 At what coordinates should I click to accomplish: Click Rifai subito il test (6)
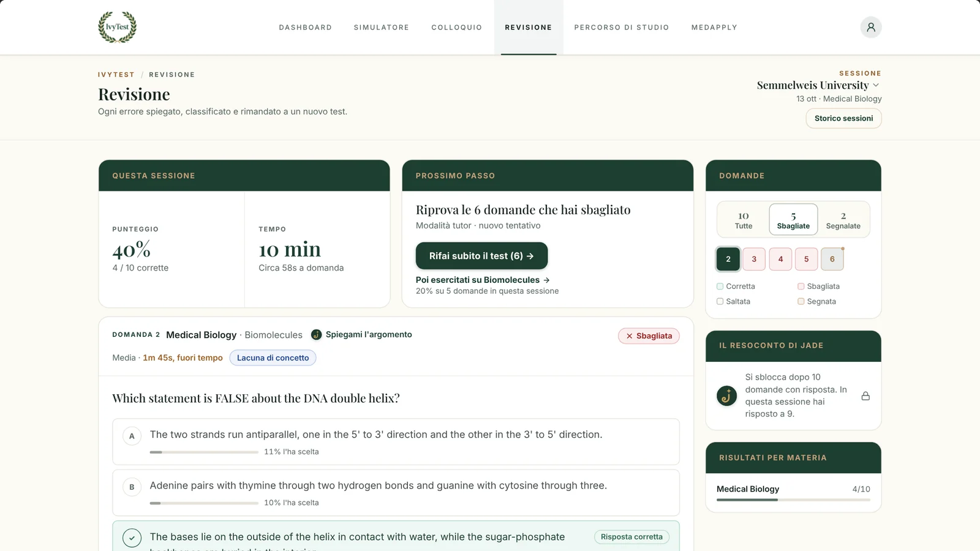(481, 256)
